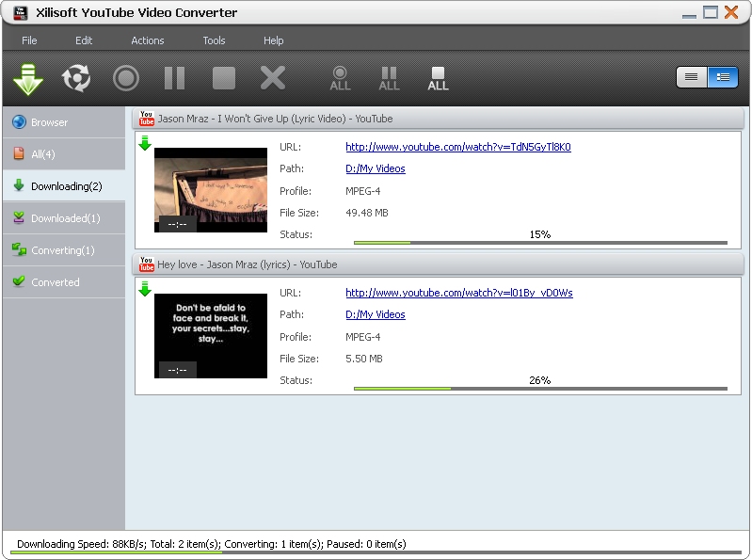
Task: Click the Convert icon in the toolbar
Action: (76, 78)
